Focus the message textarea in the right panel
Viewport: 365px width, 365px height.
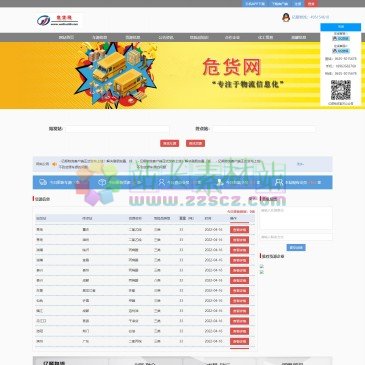tap(296, 219)
